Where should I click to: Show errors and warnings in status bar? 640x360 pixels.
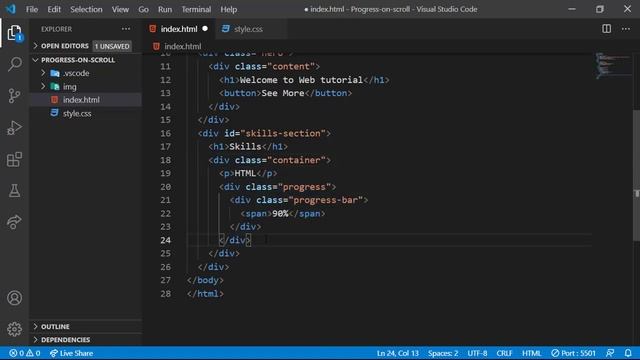24,353
